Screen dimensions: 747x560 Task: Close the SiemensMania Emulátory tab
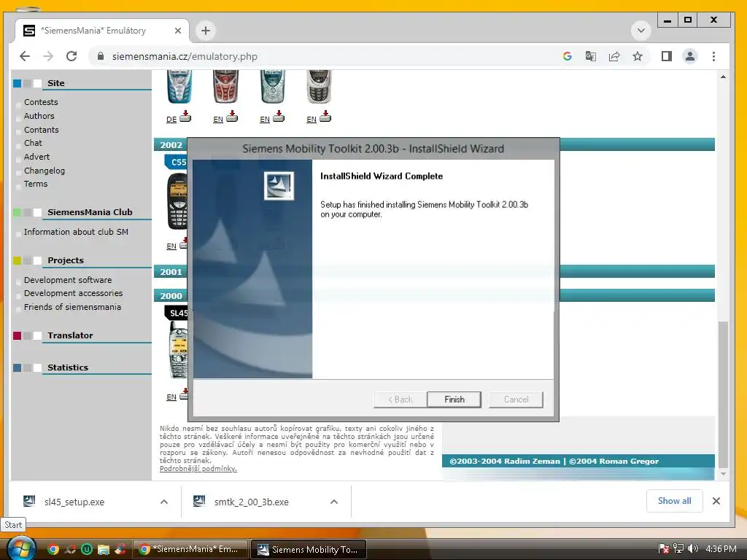tap(178, 31)
